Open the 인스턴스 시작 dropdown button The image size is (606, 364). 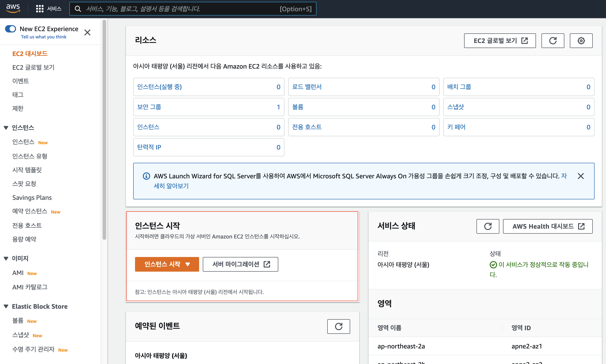167,264
